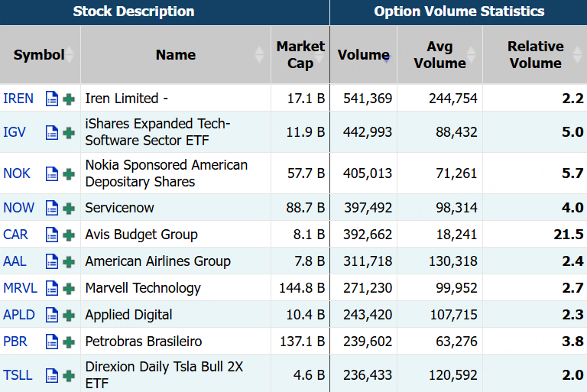This screenshot has width=587, height=392.
Task: Open the details icon beside MRVL
Action: coord(52,288)
